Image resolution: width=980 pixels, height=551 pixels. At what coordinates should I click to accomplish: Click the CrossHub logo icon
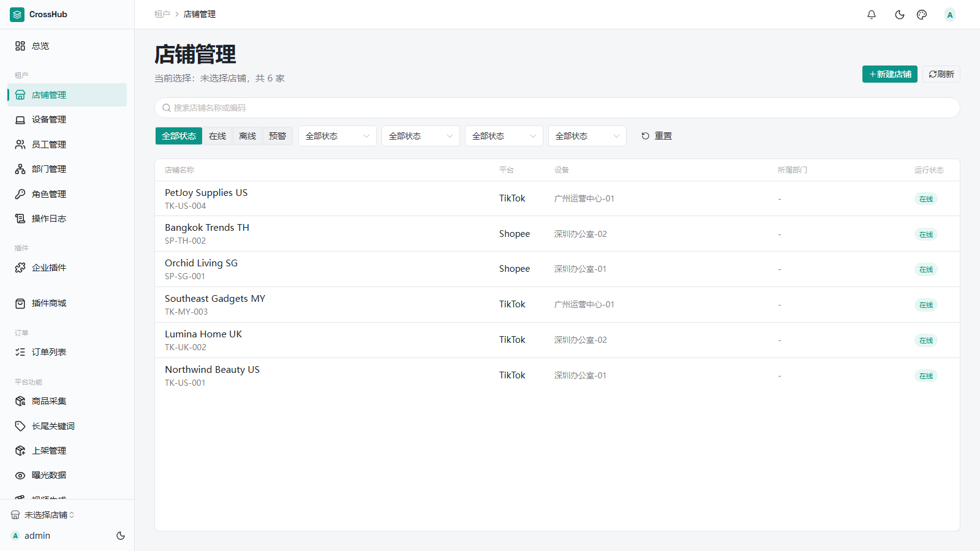click(17, 14)
